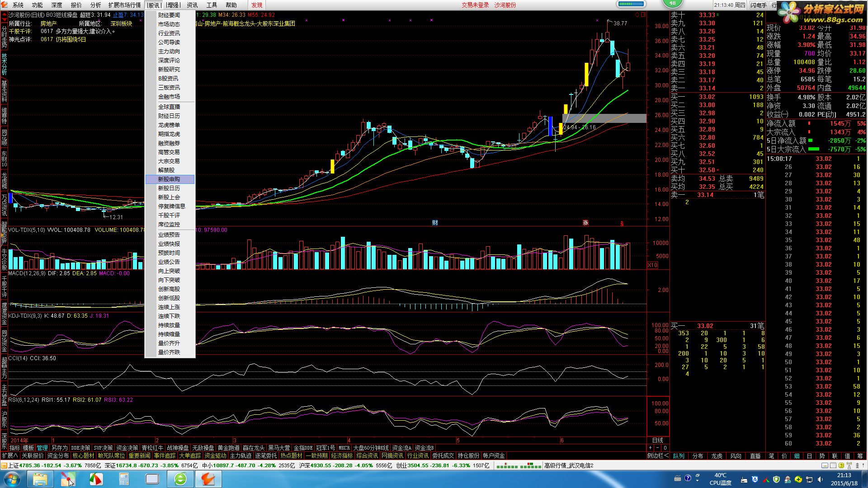Click the green browser taskbar icon

(180, 479)
